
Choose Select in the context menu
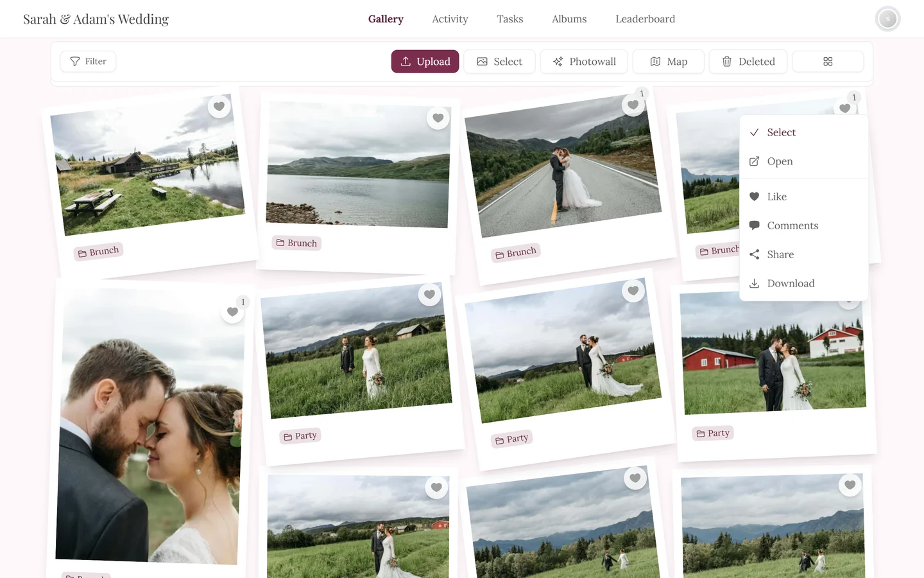click(x=804, y=132)
